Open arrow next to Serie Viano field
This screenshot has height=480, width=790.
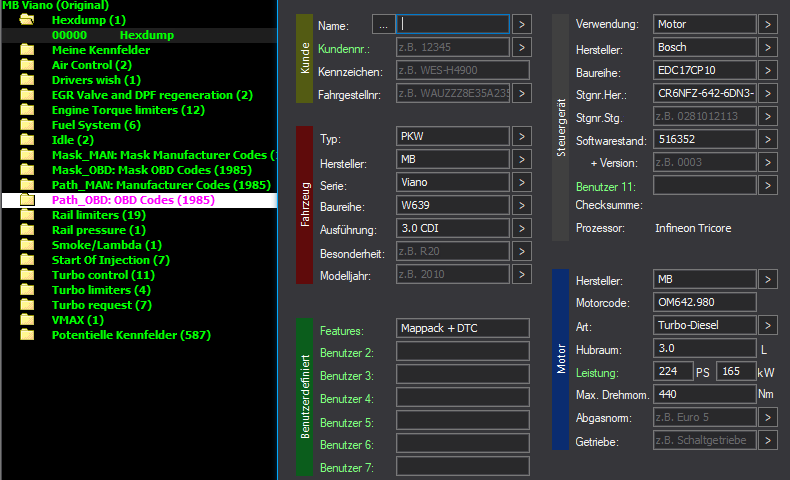click(522, 182)
